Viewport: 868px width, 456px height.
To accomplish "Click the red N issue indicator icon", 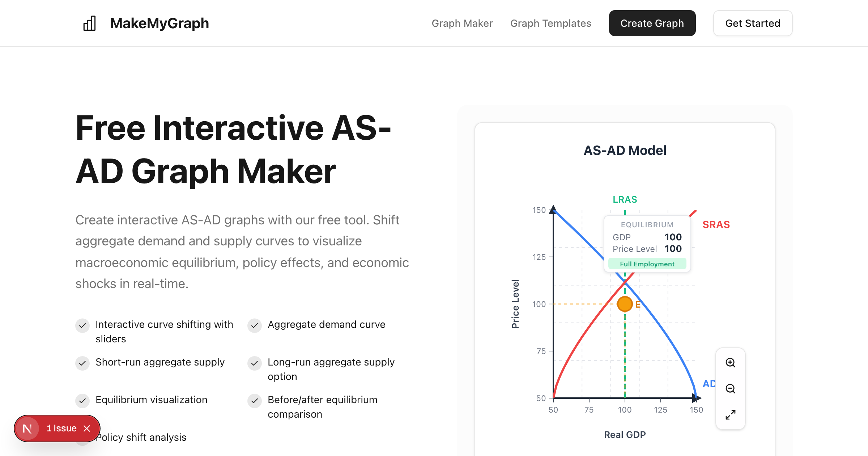I will [27, 428].
